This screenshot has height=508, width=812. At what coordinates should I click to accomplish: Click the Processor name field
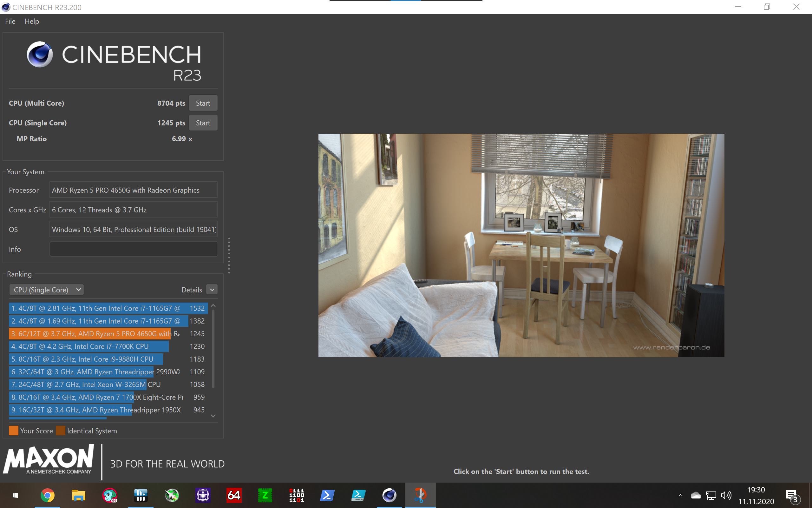pyautogui.click(x=134, y=190)
